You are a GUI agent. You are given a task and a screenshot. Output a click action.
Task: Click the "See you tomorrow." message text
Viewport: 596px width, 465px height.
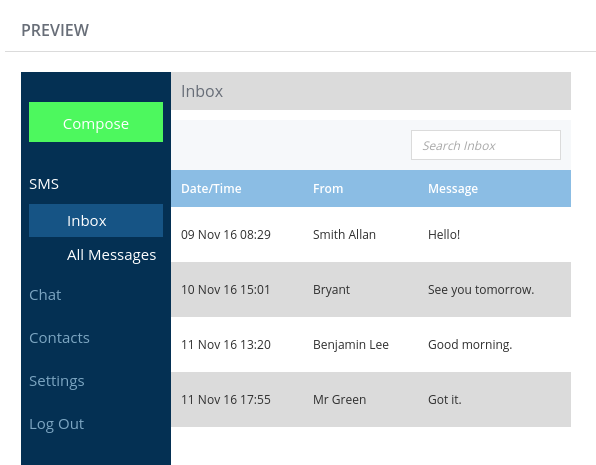(x=481, y=290)
